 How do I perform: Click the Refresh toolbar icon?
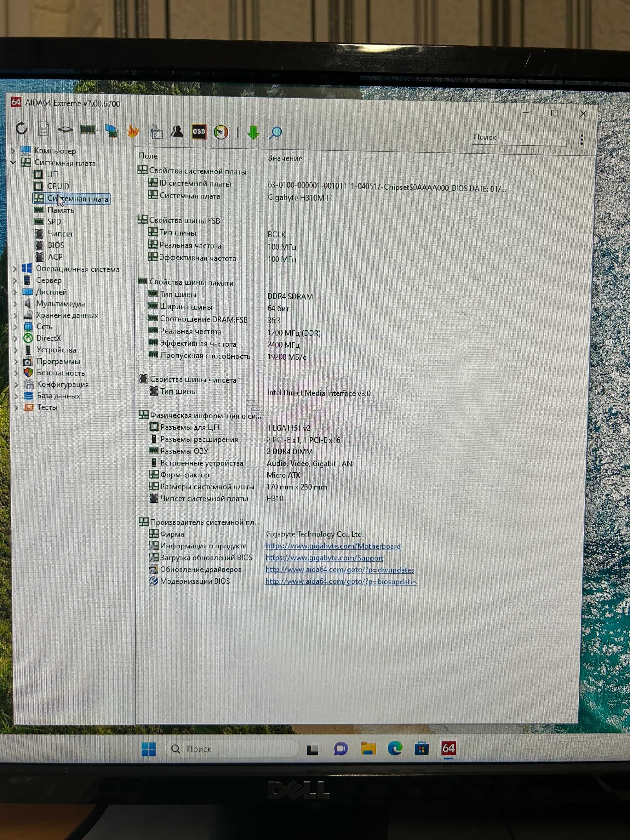click(x=22, y=129)
